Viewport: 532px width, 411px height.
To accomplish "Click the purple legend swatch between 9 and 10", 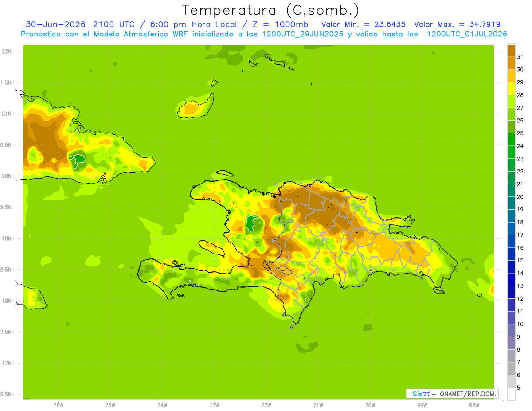I will [x=511, y=330].
